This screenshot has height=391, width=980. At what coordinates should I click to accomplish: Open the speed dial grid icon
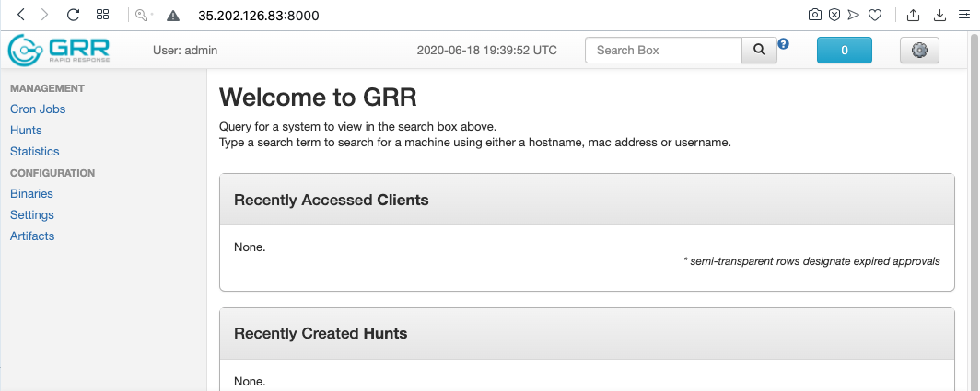click(x=103, y=15)
